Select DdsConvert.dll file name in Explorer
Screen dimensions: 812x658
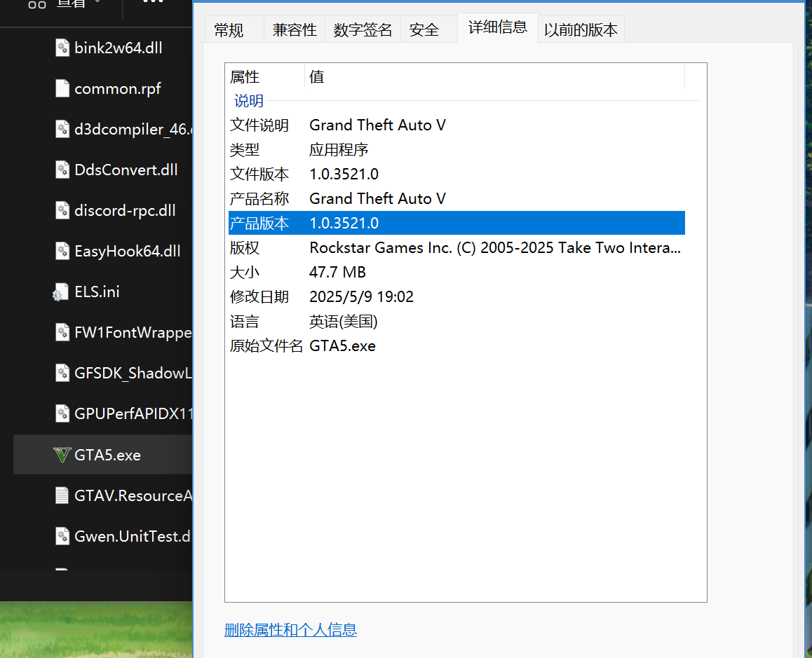[x=126, y=170]
